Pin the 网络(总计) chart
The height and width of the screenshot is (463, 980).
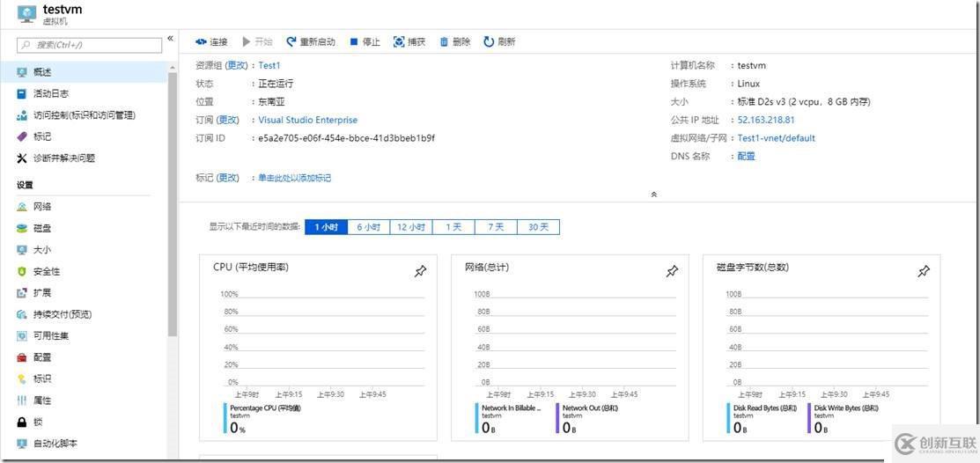point(672,271)
